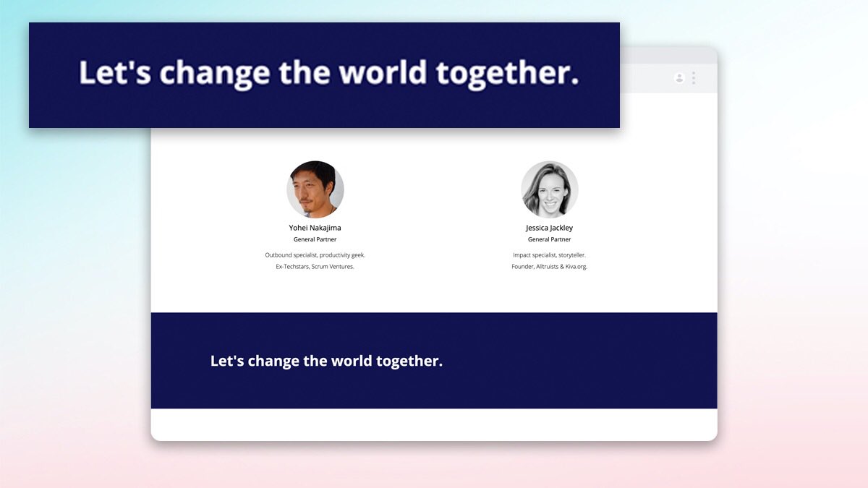Click Jessica Jackley's profile photo
The height and width of the screenshot is (488, 868).
[550, 189]
